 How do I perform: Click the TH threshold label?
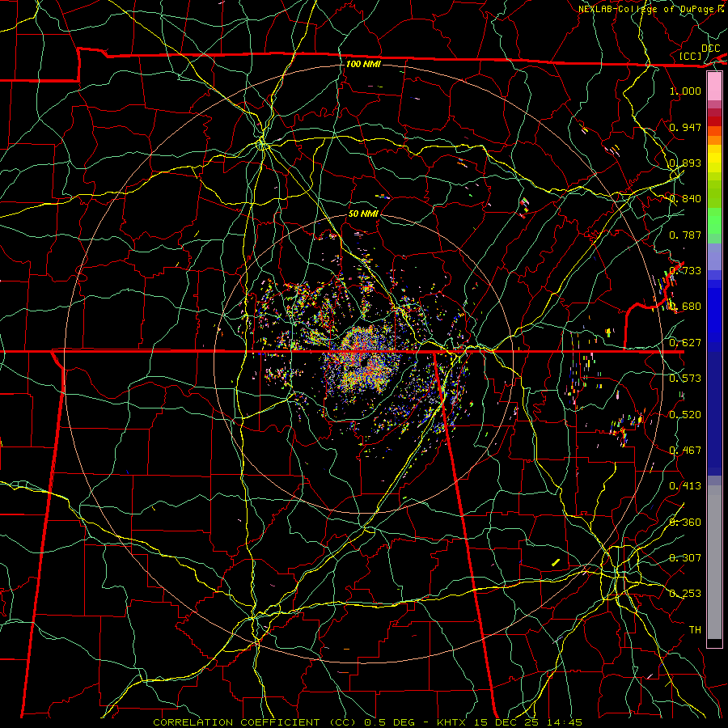(695, 630)
